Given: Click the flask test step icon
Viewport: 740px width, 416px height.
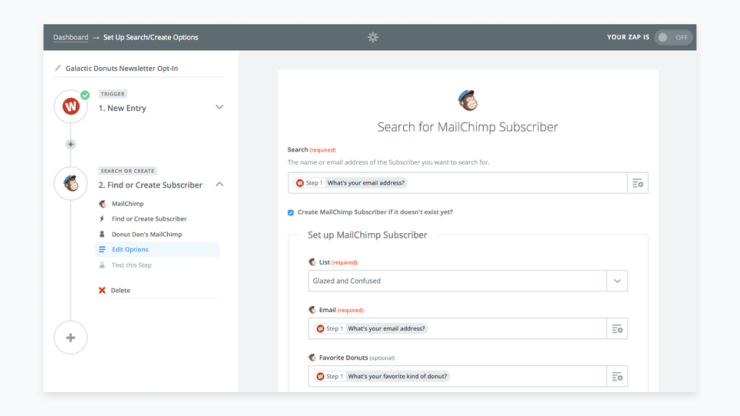Looking at the screenshot, I should point(102,265).
